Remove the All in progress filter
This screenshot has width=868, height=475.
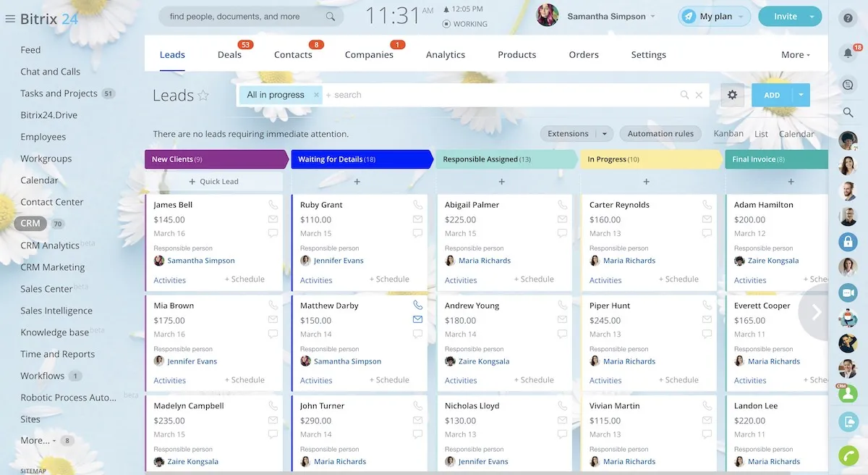point(316,95)
